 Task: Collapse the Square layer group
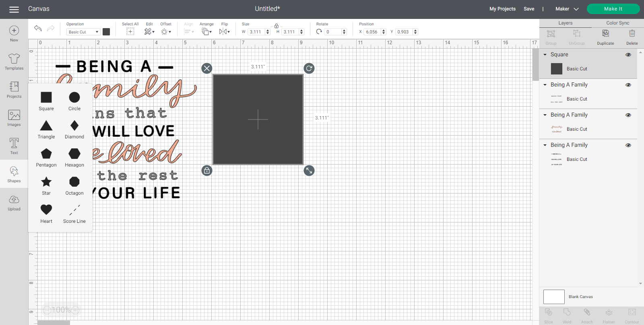click(545, 55)
